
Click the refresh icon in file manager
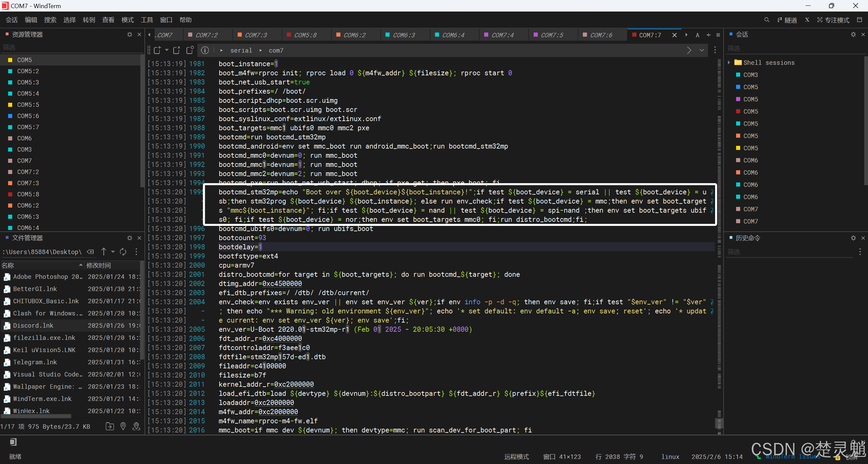(123, 252)
